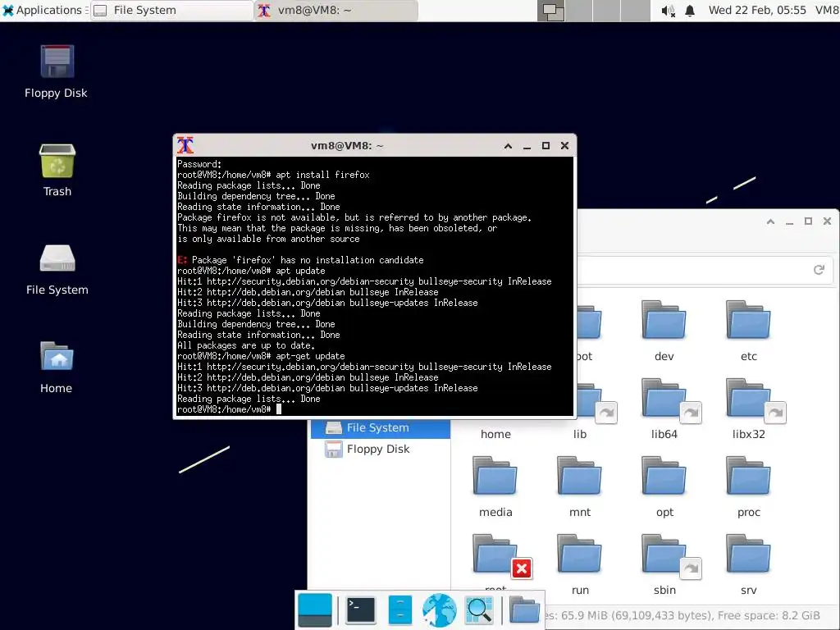Open the Floppy Disk desktop icon

coord(57,71)
